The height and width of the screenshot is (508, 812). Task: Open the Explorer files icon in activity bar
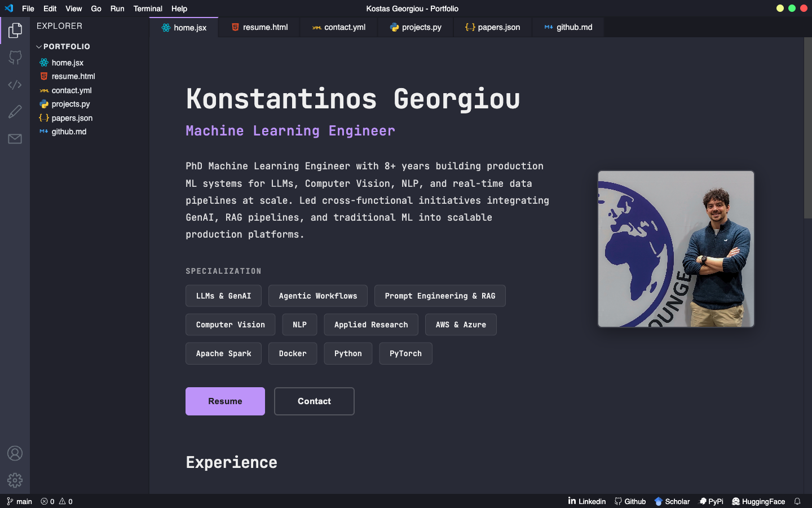pyautogui.click(x=15, y=30)
